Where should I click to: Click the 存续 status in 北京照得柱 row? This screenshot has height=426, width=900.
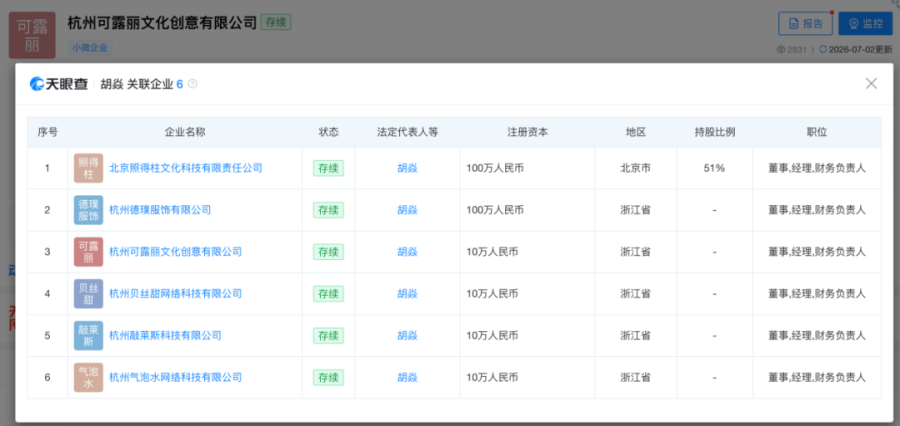pos(328,168)
